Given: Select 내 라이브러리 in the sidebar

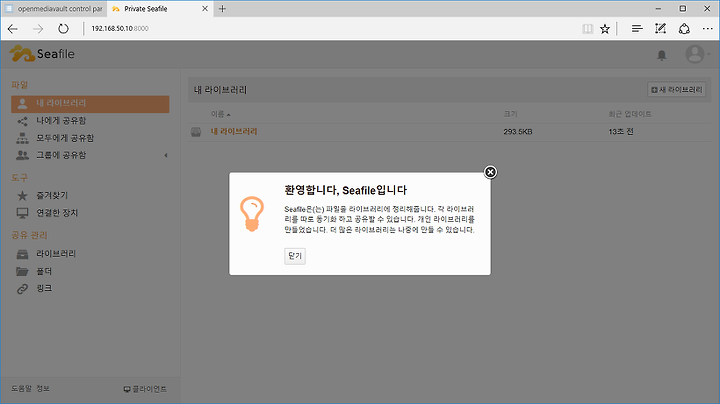Looking at the screenshot, I should pyautogui.click(x=90, y=104).
